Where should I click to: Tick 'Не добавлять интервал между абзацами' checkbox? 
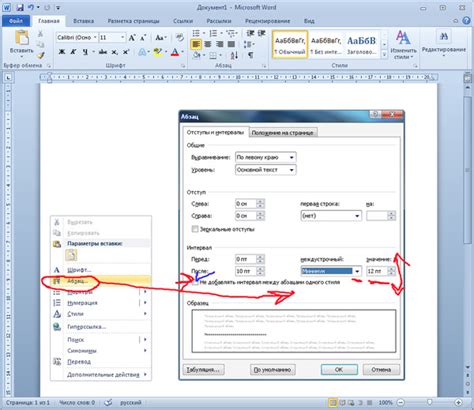[x=195, y=282]
